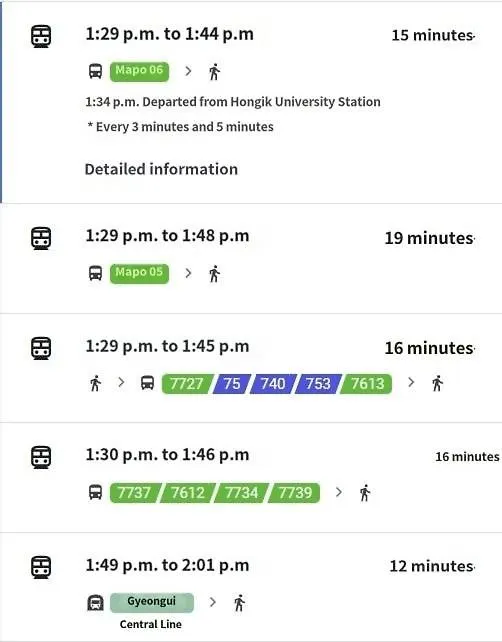This screenshot has width=502, height=642.
Task: Open the 1:49 p.m. to 2:01 p.m route
Action: 251,587
